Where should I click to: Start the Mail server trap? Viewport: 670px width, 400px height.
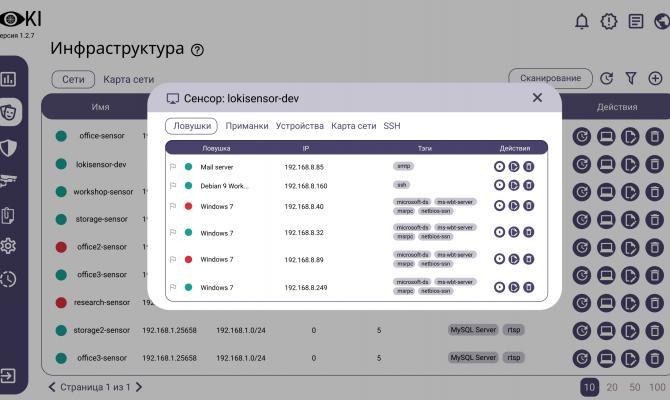point(499,166)
